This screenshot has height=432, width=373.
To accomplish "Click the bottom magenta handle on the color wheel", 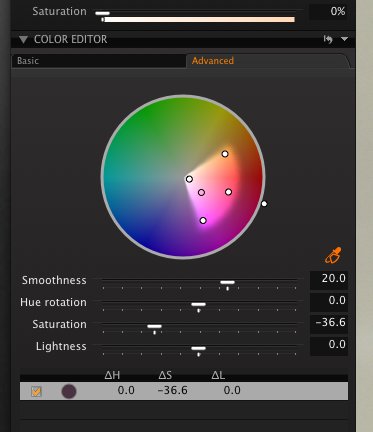I will (203, 220).
